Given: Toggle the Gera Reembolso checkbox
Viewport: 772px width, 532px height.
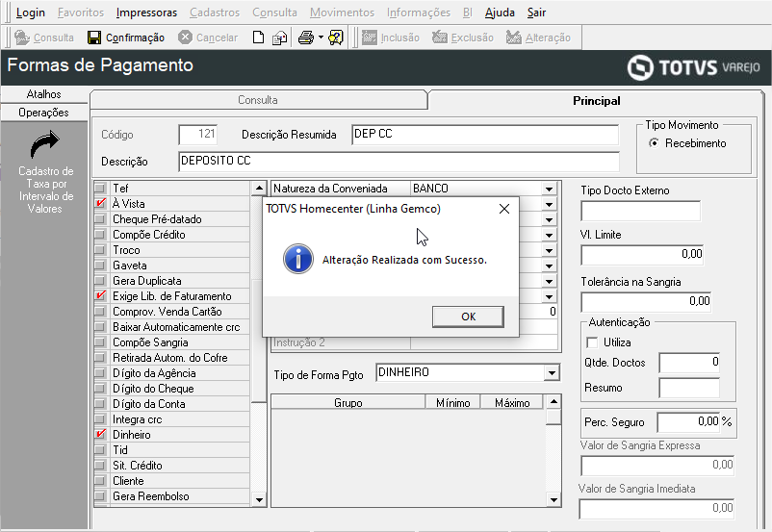Looking at the screenshot, I should [100, 495].
